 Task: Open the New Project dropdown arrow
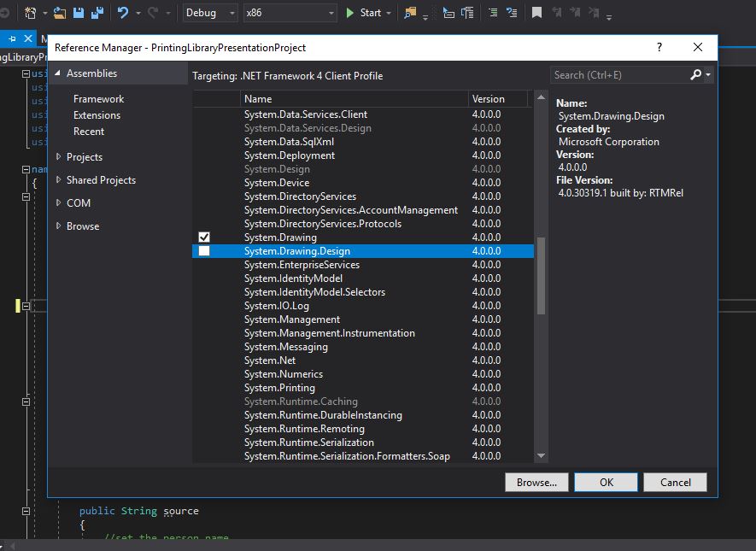coord(44,13)
